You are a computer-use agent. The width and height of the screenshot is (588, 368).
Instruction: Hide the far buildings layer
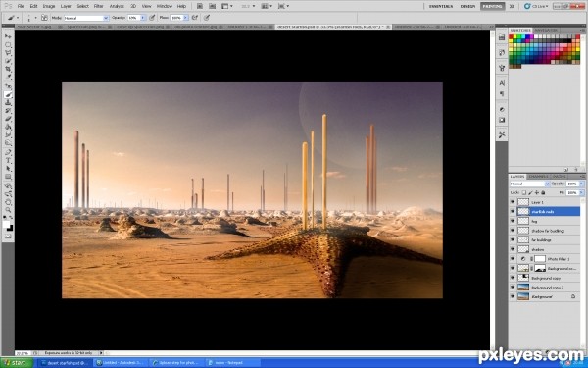[x=513, y=239]
